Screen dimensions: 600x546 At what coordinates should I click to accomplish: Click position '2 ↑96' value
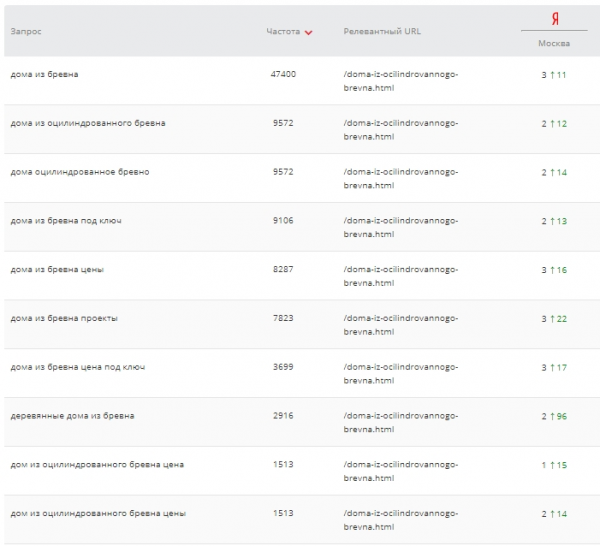click(x=554, y=417)
